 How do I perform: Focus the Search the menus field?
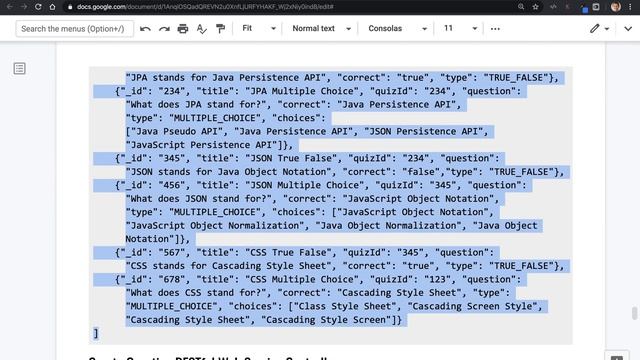tap(74, 29)
